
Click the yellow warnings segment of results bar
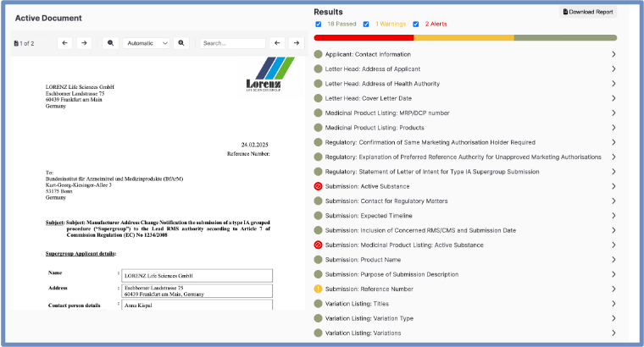(464, 38)
